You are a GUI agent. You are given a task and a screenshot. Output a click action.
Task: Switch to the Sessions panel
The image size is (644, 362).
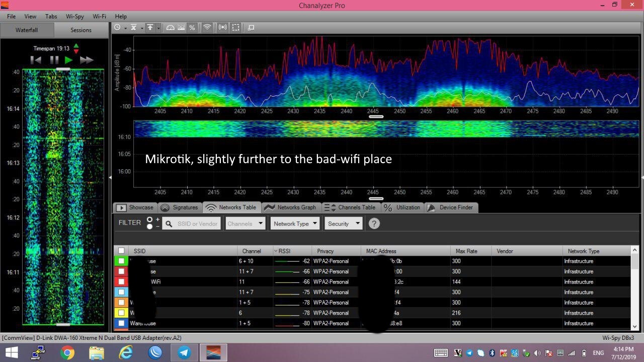point(81,30)
